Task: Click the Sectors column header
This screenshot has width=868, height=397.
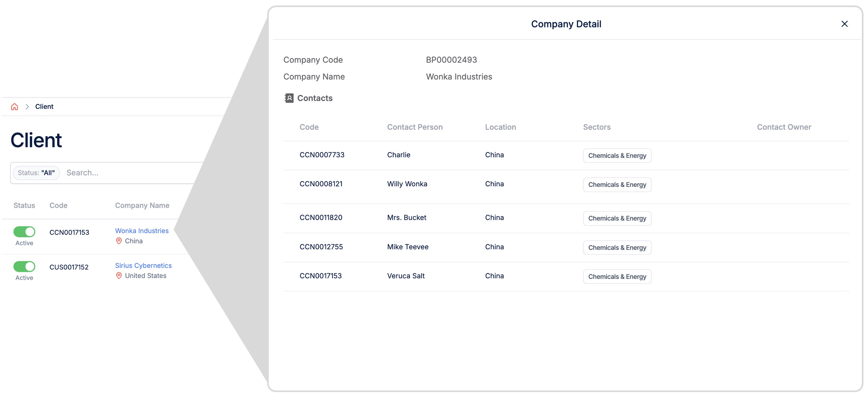Action: point(596,127)
